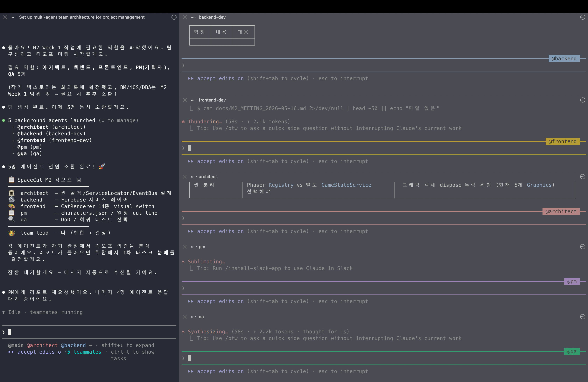Focus the main pane prompt input
This screenshot has height=382, width=588.
pos(89,332)
